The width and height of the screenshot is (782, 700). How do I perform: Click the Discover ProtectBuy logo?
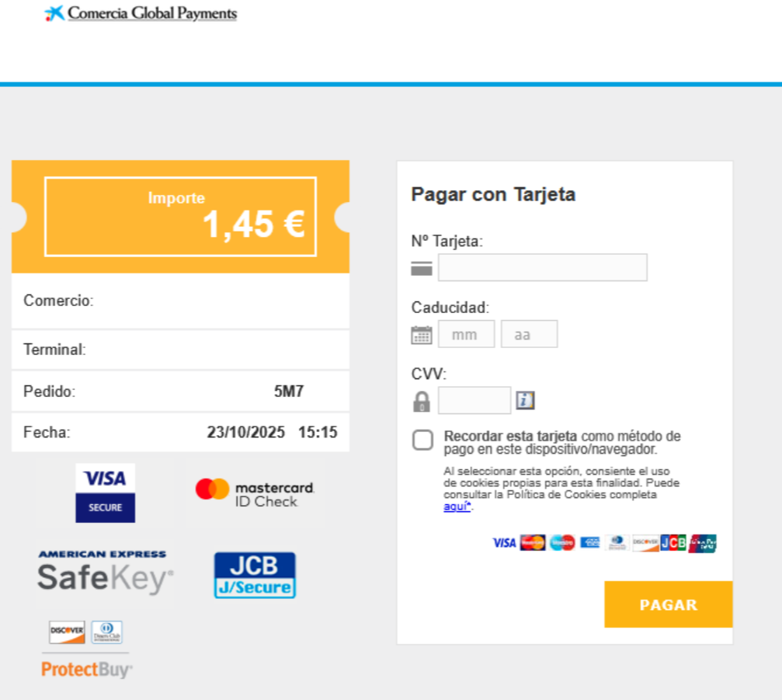(86, 650)
